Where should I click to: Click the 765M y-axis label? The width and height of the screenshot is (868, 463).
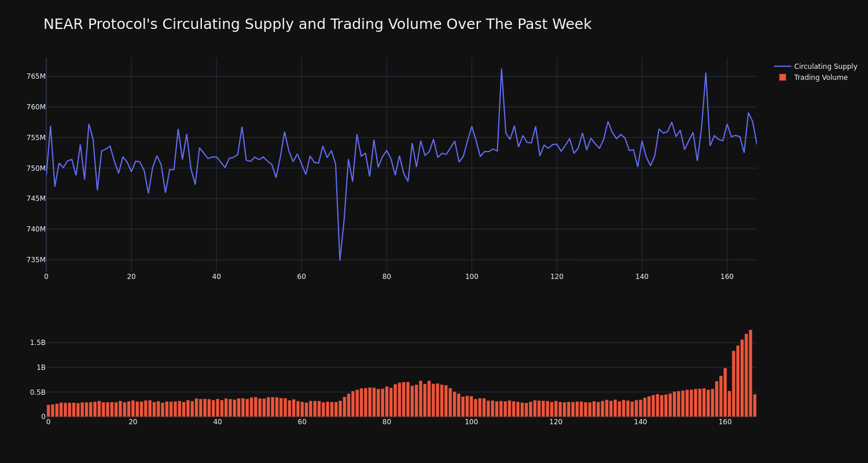[x=36, y=76]
